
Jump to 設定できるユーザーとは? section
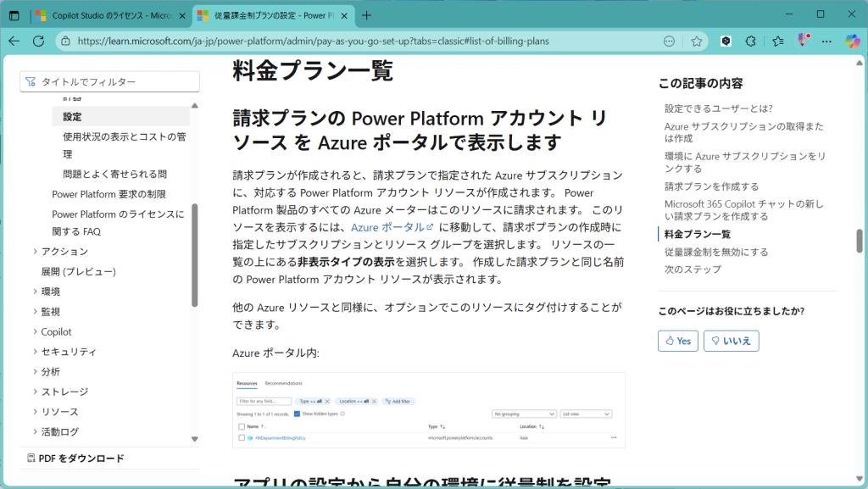coord(719,108)
